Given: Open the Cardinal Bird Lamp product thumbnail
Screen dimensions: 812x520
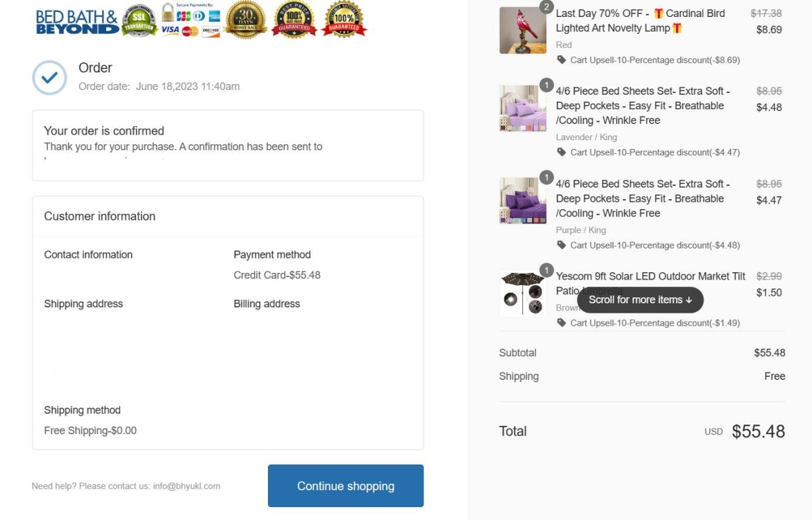Looking at the screenshot, I should tap(522, 30).
